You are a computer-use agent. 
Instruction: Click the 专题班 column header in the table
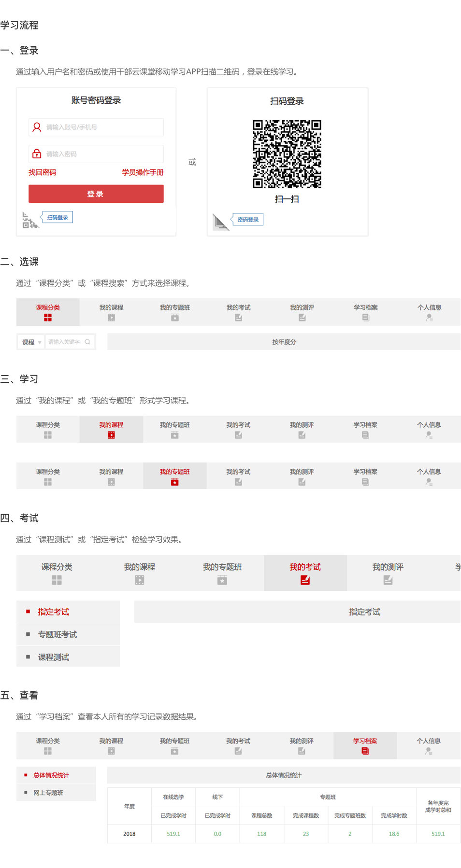click(x=328, y=797)
